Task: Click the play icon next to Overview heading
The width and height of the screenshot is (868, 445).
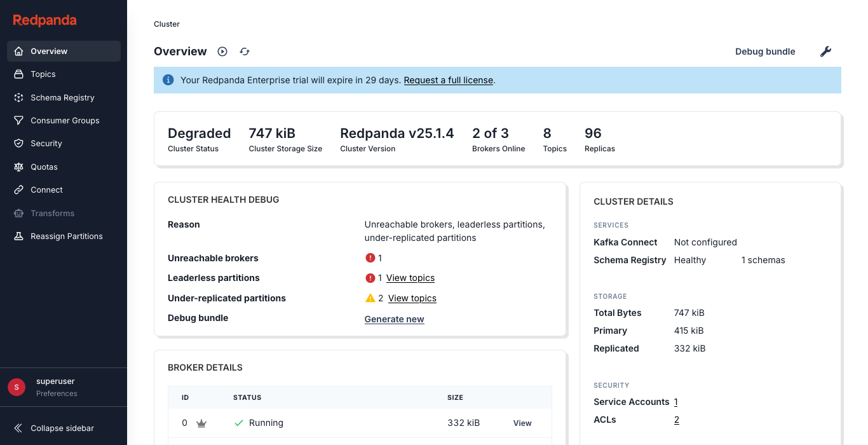Action: [x=222, y=51]
